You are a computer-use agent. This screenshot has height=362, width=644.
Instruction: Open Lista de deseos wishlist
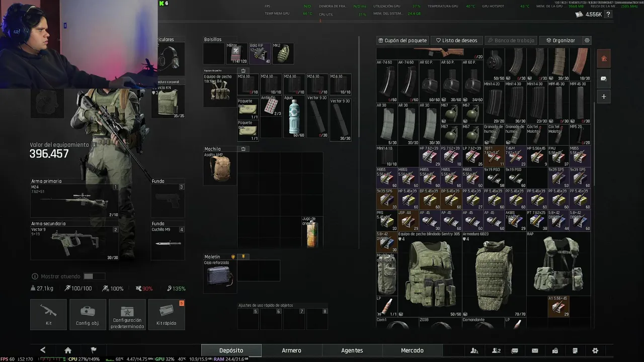[x=457, y=40]
